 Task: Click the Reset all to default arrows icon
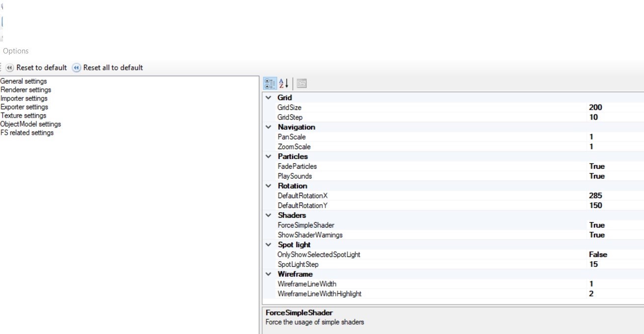[77, 68]
